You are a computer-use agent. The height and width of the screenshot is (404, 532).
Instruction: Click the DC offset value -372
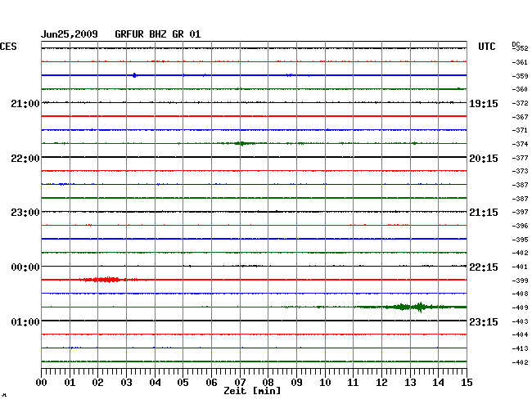pyautogui.click(x=520, y=103)
